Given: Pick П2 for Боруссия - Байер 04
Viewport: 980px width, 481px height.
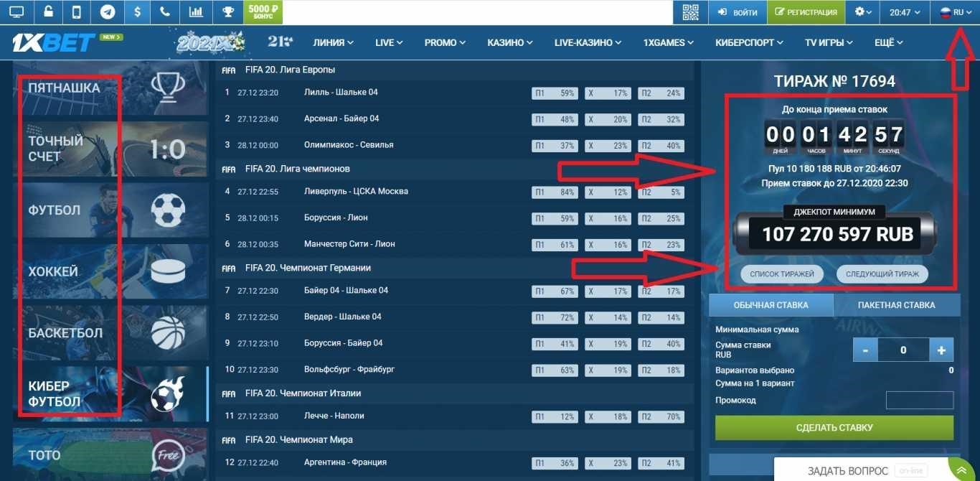Looking at the screenshot, I should [x=661, y=344].
